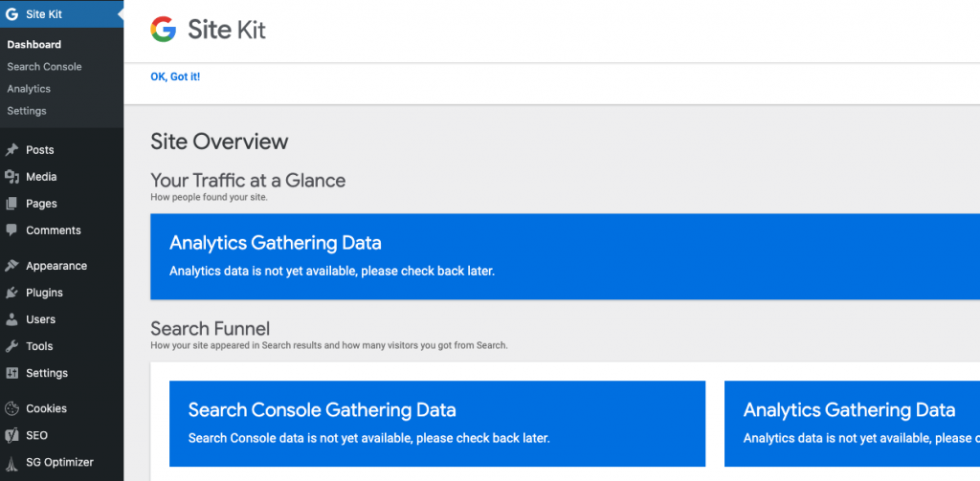Click the Site Kit header title text
Screen dimensions: 980x481
(227, 30)
